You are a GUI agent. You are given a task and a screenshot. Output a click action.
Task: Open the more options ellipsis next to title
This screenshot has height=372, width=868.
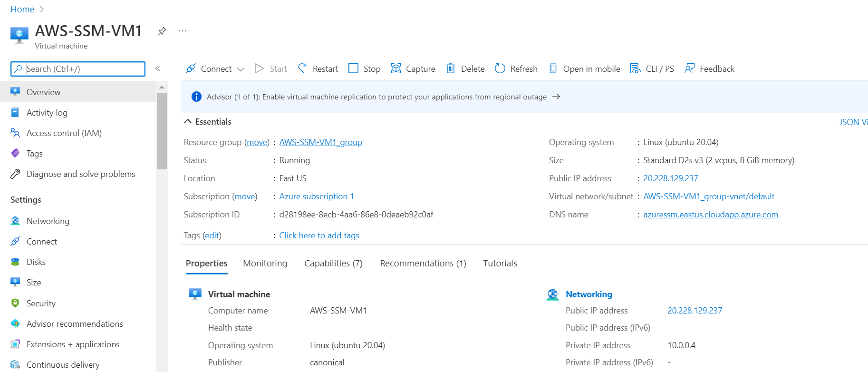183,31
